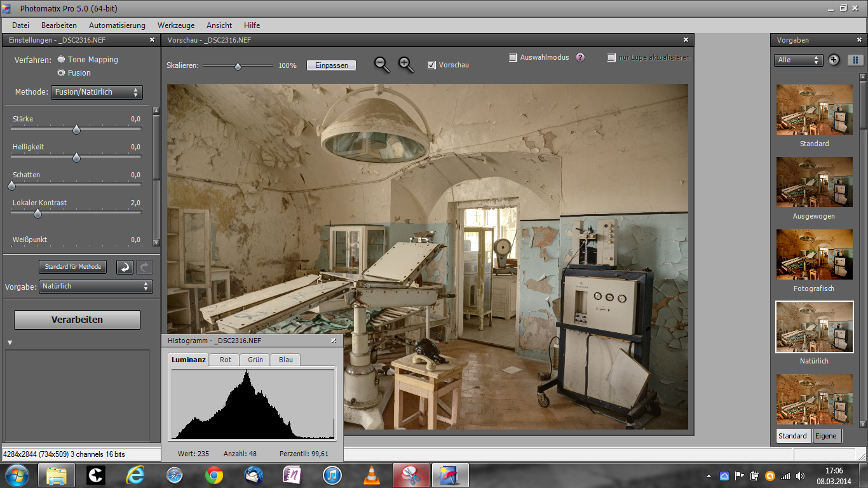Open the Automatisierung menu
This screenshot has height=488, width=868.
(x=117, y=25)
